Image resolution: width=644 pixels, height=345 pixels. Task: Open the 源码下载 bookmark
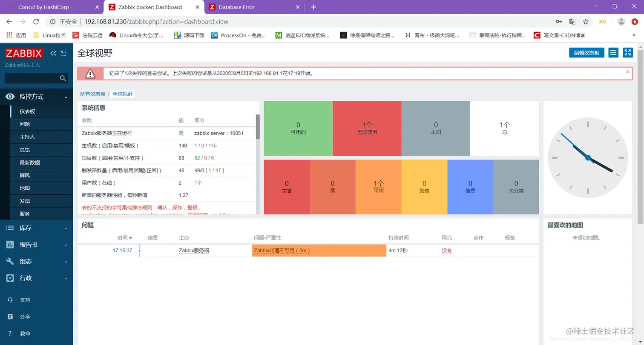(190, 35)
